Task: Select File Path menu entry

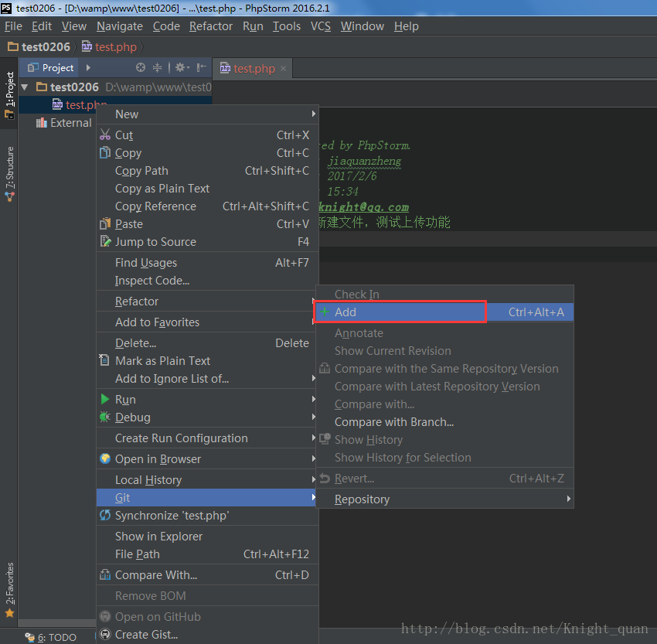Action: click(138, 554)
